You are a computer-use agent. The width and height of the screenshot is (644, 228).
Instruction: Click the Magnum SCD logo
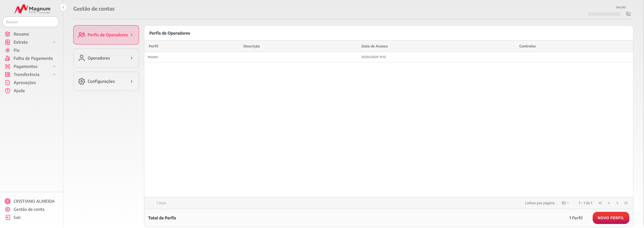tap(32, 9)
